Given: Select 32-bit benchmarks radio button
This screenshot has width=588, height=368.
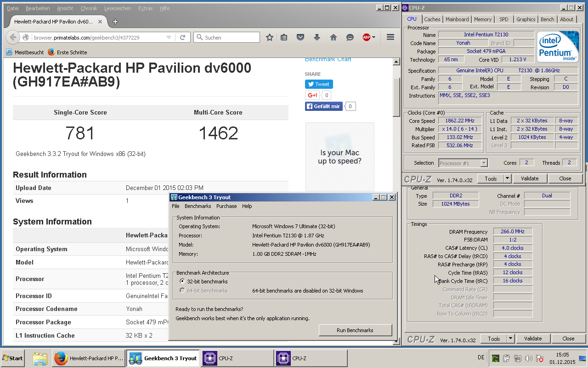Looking at the screenshot, I should pyautogui.click(x=183, y=281).
